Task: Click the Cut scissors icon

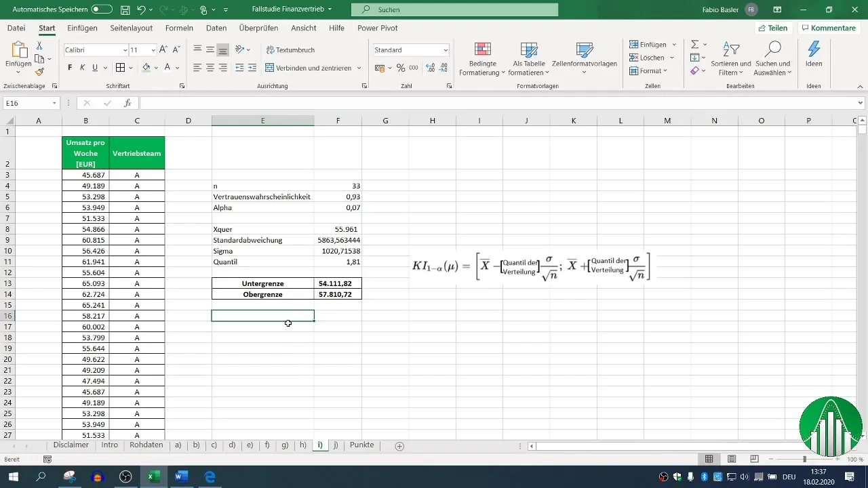Action: pyautogui.click(x=39, y=45)
